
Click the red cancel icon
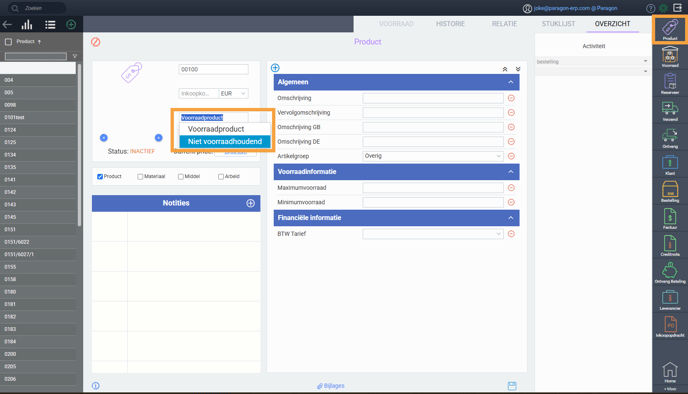coord(96,42)
